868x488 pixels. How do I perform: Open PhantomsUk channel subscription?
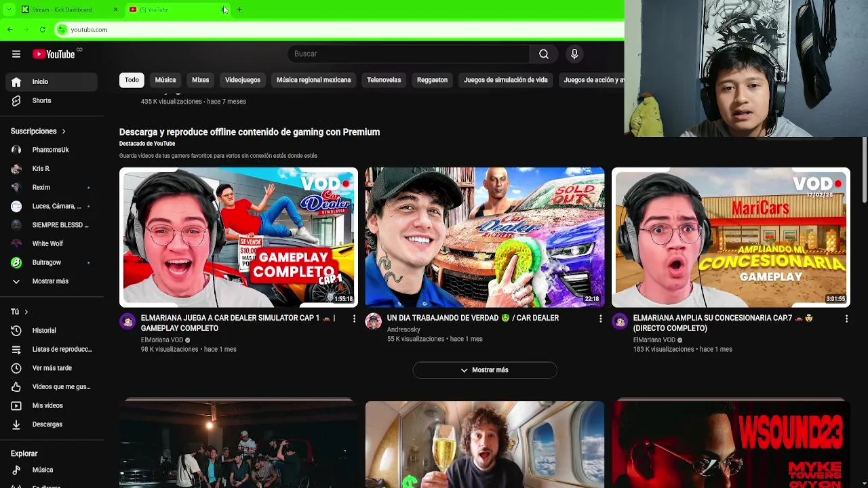(x=52, y=150)
